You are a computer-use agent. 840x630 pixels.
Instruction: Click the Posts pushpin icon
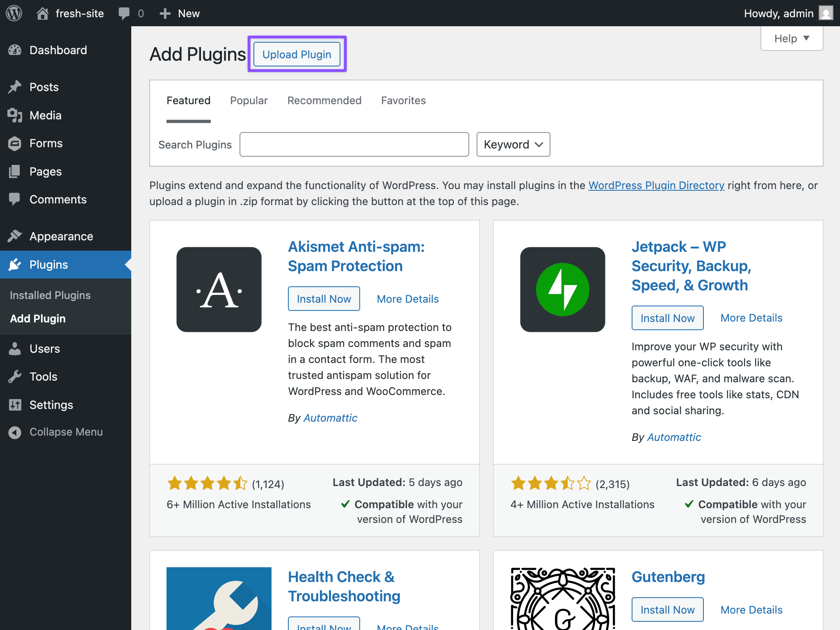15,87
